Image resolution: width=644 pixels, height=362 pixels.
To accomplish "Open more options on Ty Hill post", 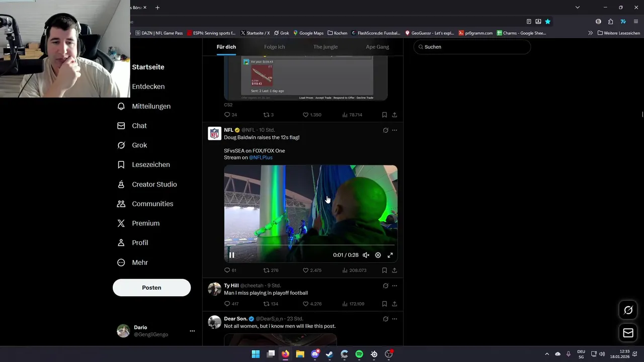I will 394,286.
